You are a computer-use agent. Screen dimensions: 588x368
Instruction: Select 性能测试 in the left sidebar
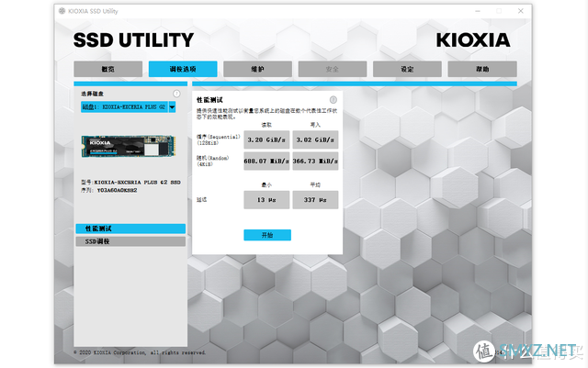(x=130, y=229)
